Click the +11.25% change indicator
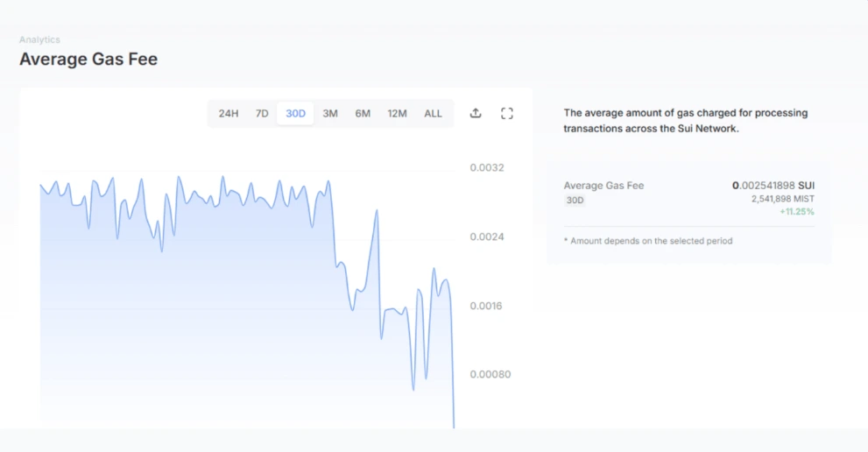 (796, 212)
